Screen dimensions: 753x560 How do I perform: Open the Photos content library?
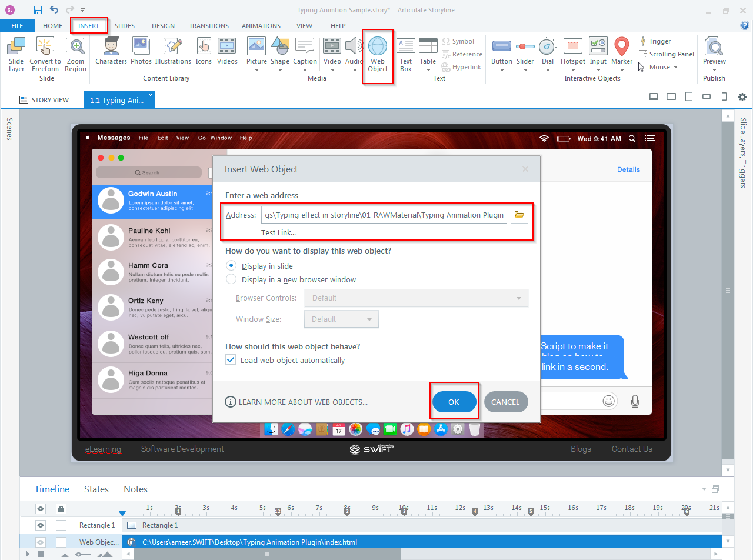141,51
